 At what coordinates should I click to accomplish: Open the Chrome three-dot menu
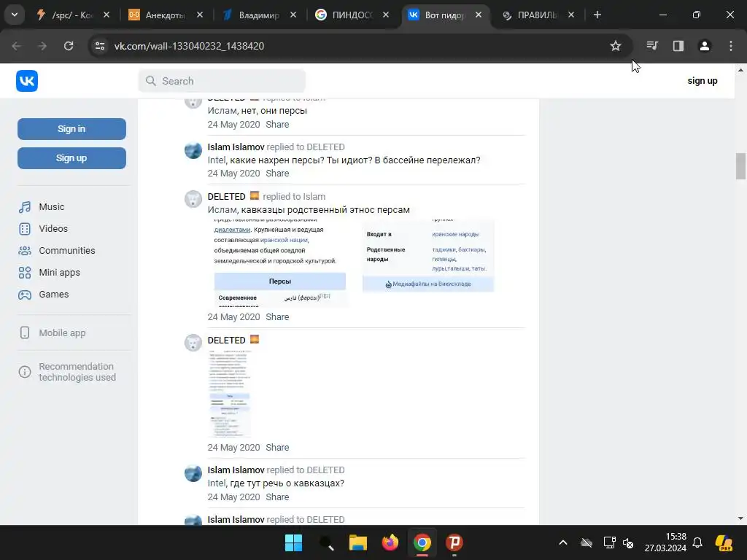coord(731,46)
